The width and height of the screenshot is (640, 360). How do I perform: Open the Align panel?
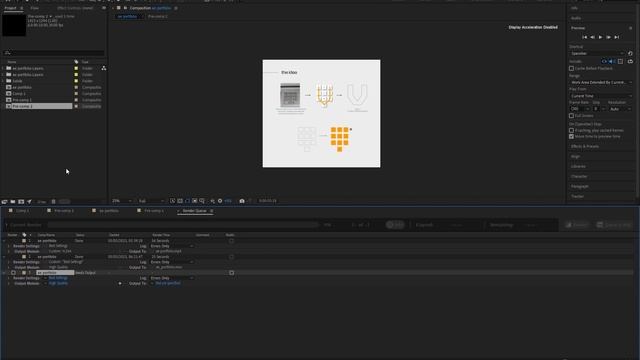click(x=576, y=157)
